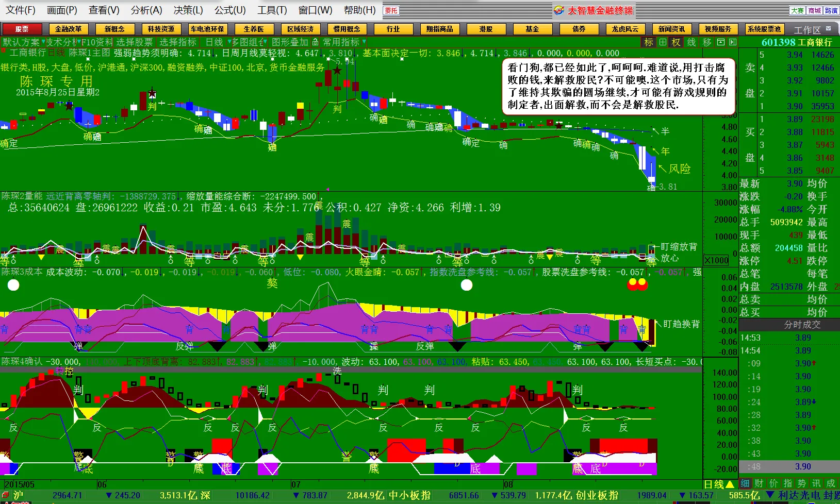
Task: Open the 帮助(H) menu
Action: (x=359, y=10)
